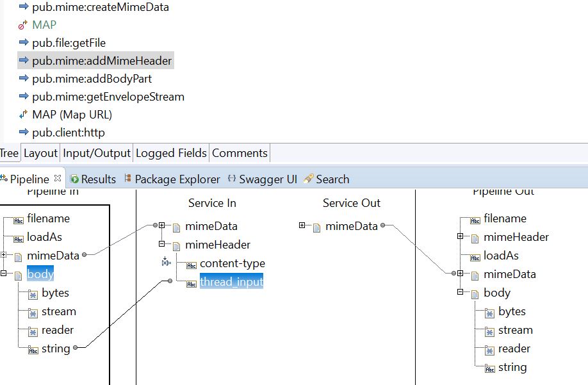Select the pub.mime:getEnvelopeStream step

click(x=108, y=97)
